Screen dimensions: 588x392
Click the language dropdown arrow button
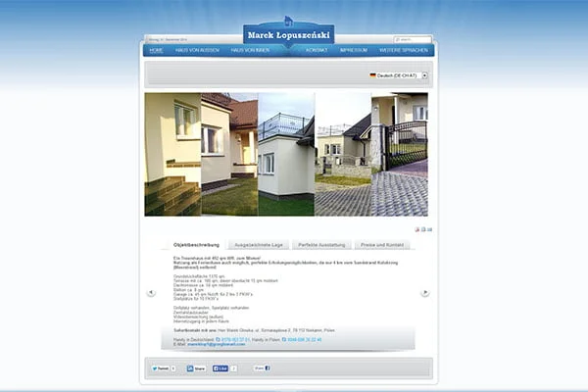click(424, 75)
